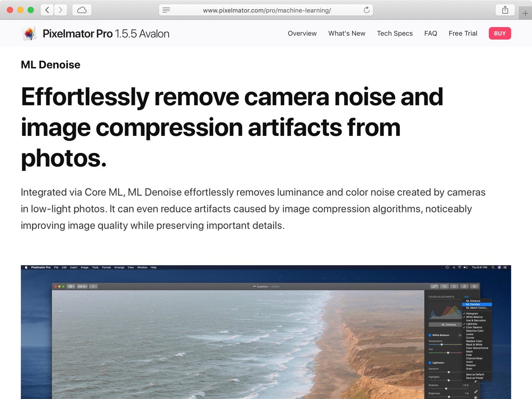Click the Apple logo in embedded menu bar

pyautogui.click(x=26, y=268)
